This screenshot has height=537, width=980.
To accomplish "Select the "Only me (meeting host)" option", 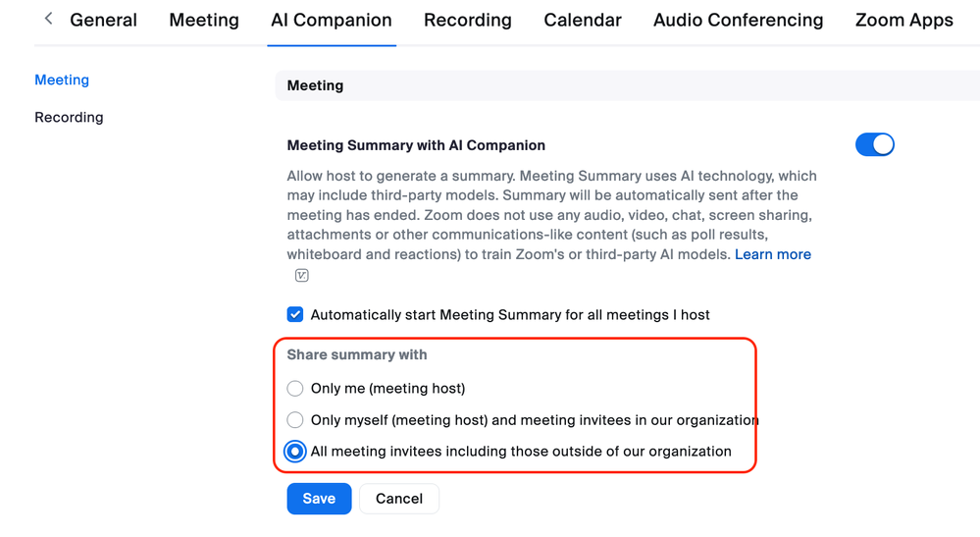I will [295, 389].
